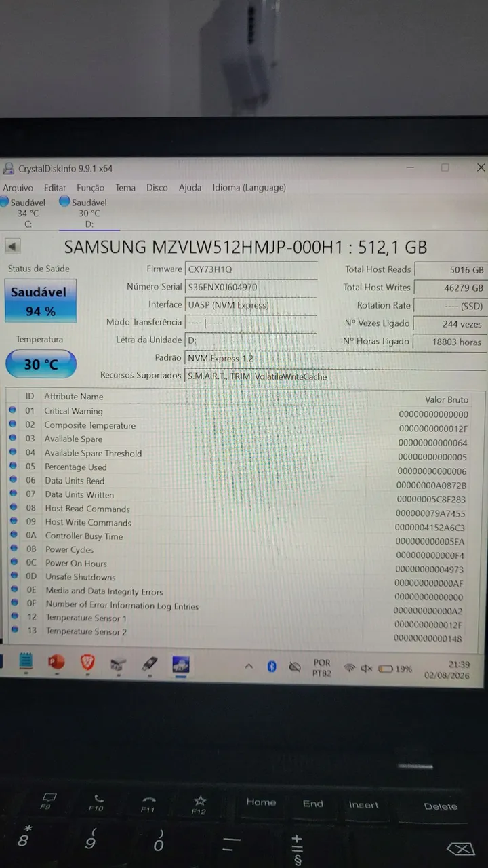Screen dimensions: 488x868
Task: Click the status dot for Data Units Written
Action: 13,494
